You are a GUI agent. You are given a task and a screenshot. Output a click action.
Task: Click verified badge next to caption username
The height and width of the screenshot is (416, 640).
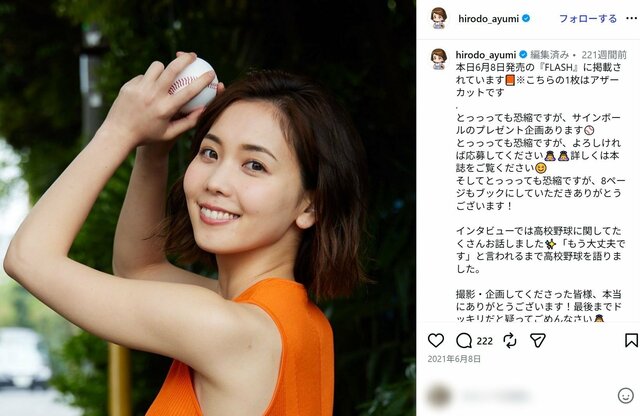[523, 54]
